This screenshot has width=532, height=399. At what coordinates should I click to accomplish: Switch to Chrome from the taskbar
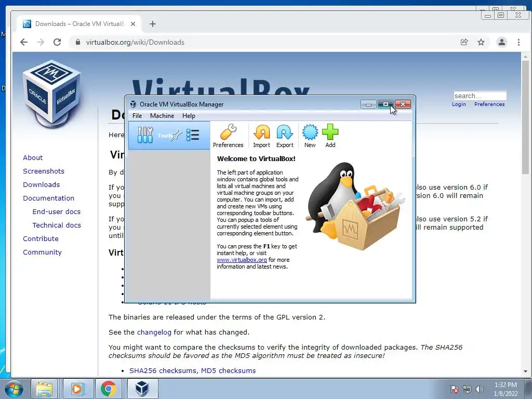108,389
